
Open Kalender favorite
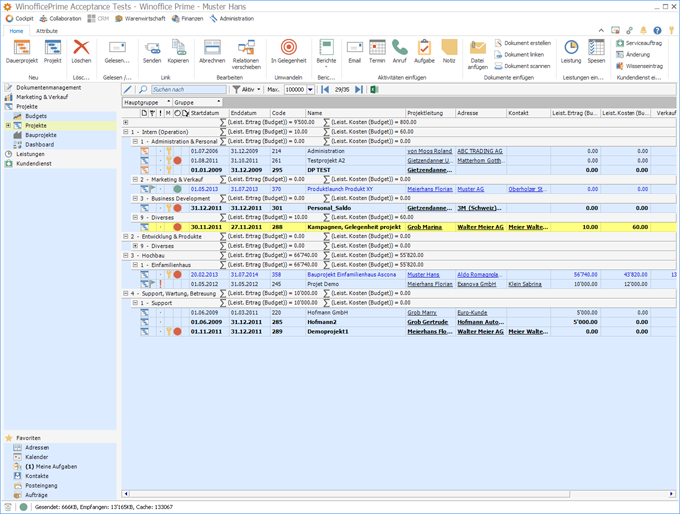pos(36,457)
